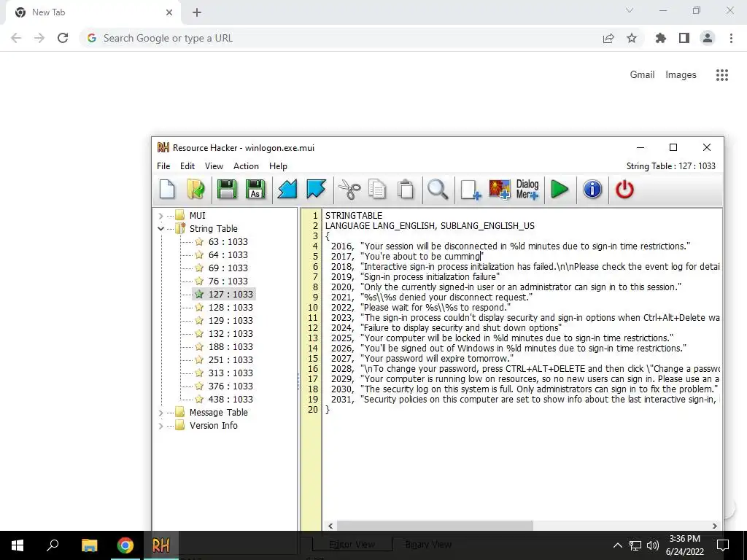
Task: Select string table 69 : 1033
Action: [228, 268]
